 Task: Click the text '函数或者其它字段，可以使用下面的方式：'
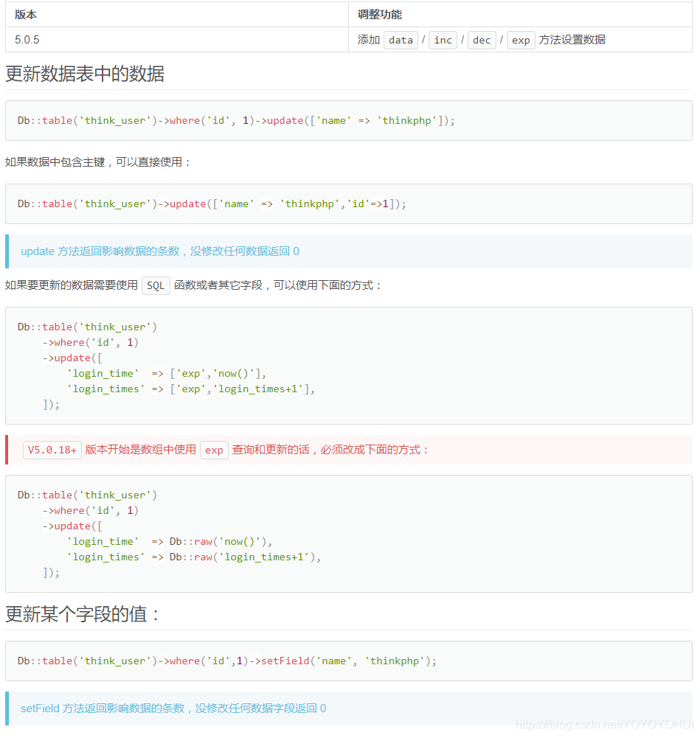[278, 285]
